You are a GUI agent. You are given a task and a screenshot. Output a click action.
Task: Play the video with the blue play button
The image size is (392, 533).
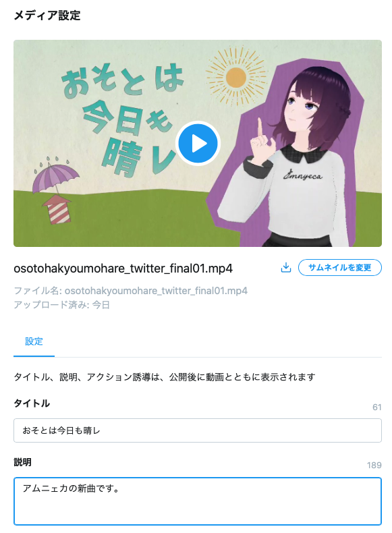198,143
